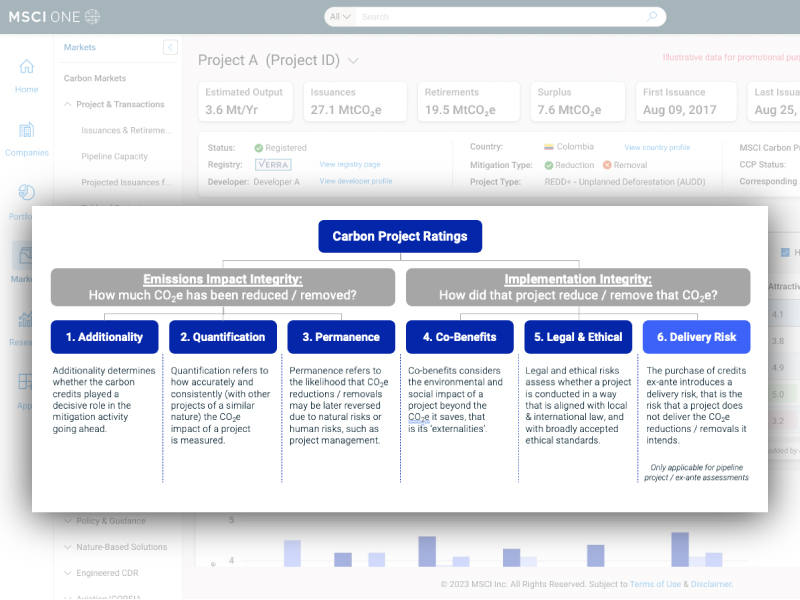Open the All search filter dropdown
The height and width of the screenshot is (600, 800).
coord(341,17)
